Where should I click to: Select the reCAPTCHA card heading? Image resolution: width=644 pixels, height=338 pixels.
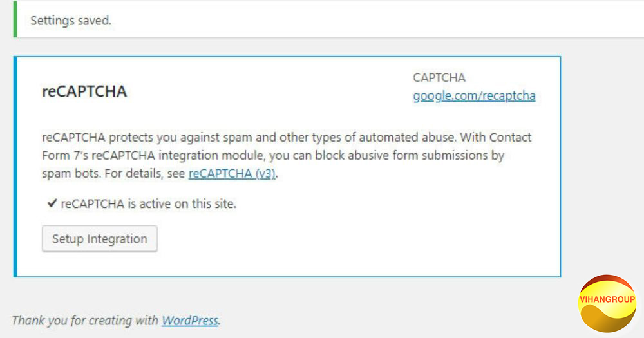[84, 91]
